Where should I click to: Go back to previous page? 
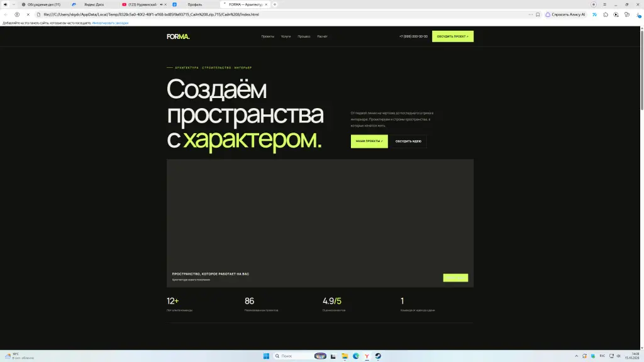[6, 14]
